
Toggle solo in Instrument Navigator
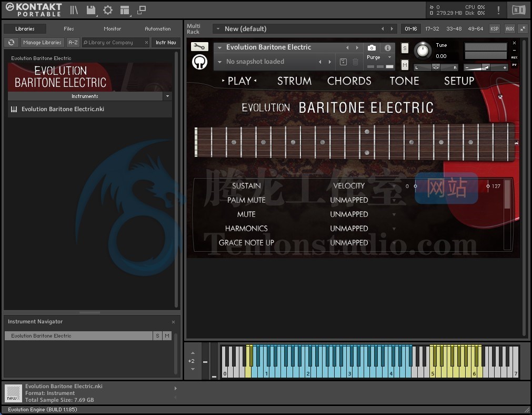[x=157, y=336]
